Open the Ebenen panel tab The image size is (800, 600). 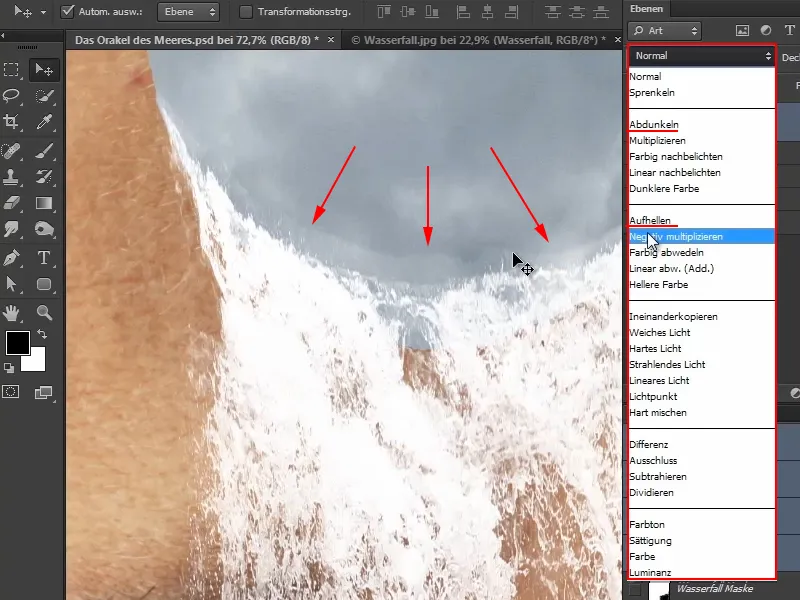pos(646,9)
